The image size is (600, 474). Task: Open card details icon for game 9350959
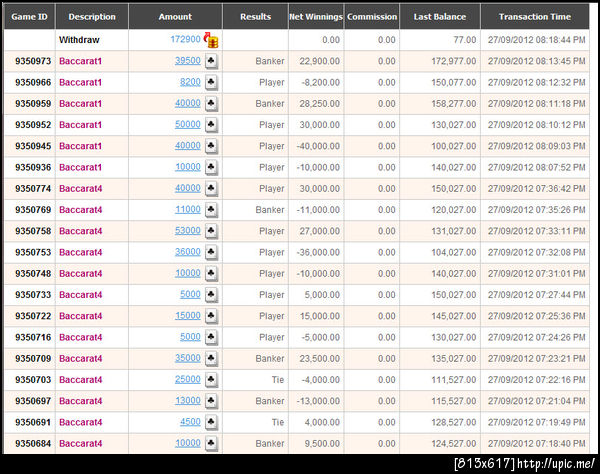(x=212, y=104)
